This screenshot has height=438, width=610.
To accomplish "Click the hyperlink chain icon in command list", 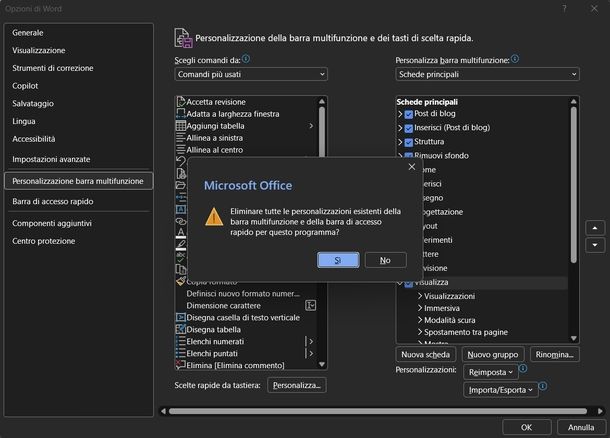I will (x=181, y=221).
